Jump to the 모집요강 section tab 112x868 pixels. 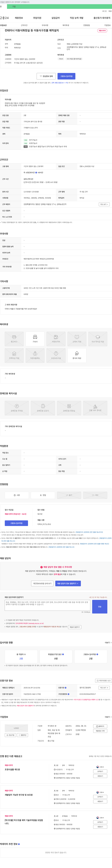3,25
